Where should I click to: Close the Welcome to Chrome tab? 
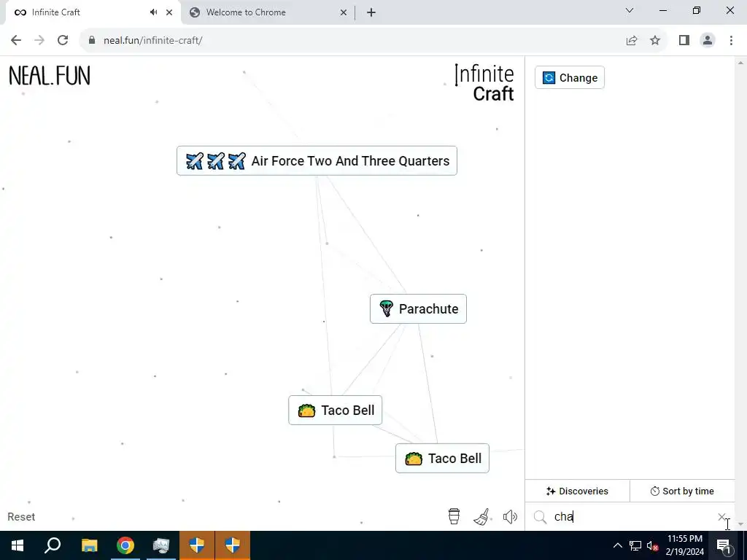344,12
